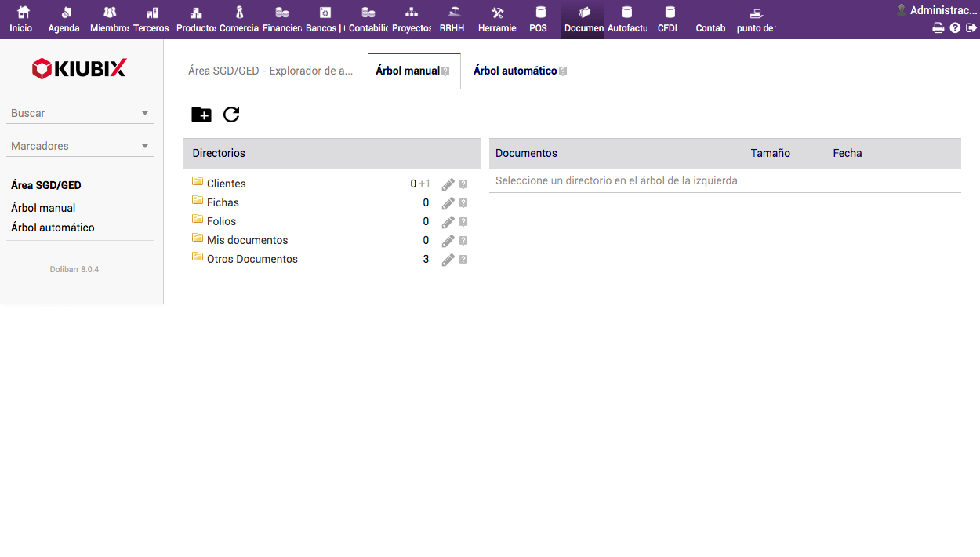980x557 pixels.
Task: Select the Mis documentos folder
Action: pyautogui.click(x=247, y=240)
